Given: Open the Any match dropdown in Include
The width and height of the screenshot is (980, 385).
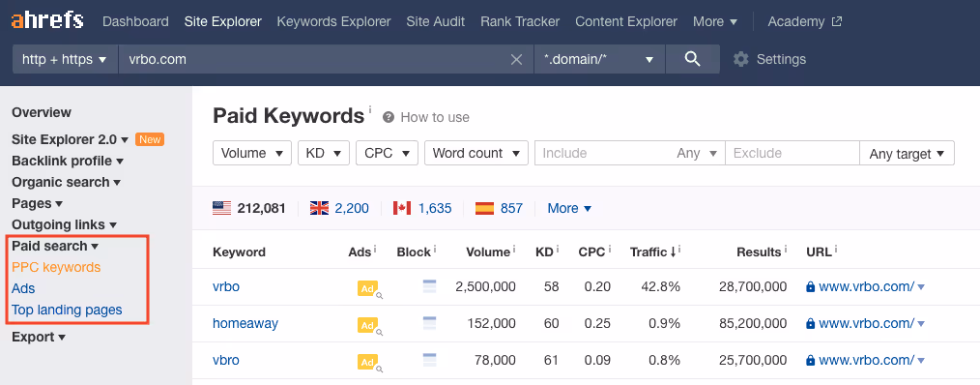Looking at the screenshot, I should tap(697, 154).
